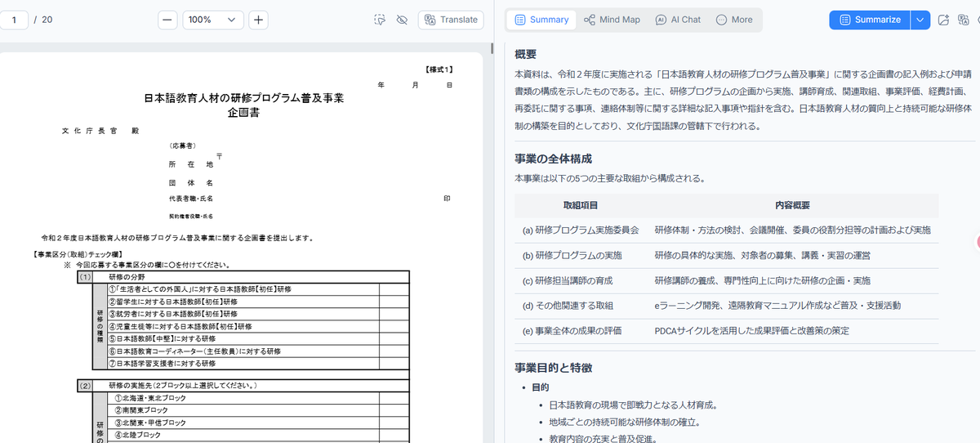Click the page number input field
980x443 pixels.
click(14, 20)
